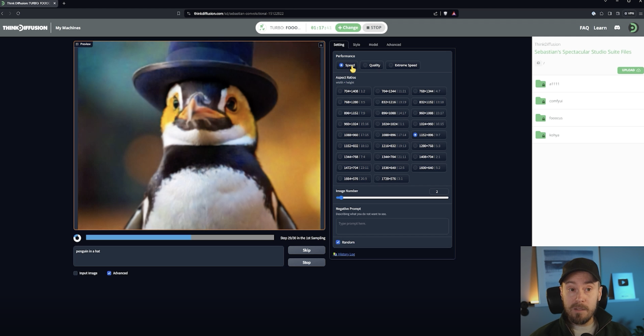The height and width of the screenshot is (336, 644).
Task: Click the STOP machine button in header
Action: point(374,28)
